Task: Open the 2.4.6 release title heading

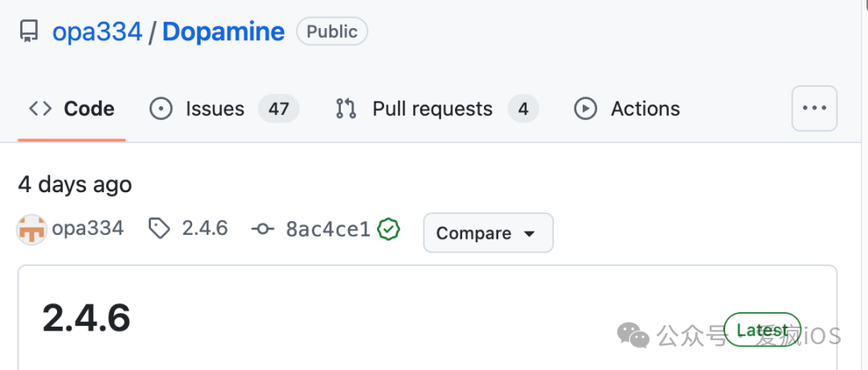Action: pyautogui.click(x=86, y=319)
